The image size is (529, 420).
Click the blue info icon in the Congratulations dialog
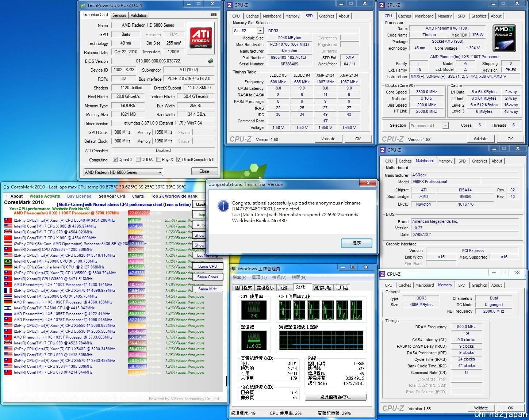(x=223, y=206)
